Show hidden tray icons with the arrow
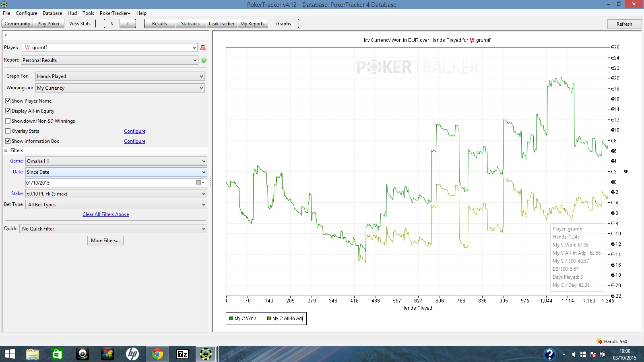644x362 pixels. point(563,354)
